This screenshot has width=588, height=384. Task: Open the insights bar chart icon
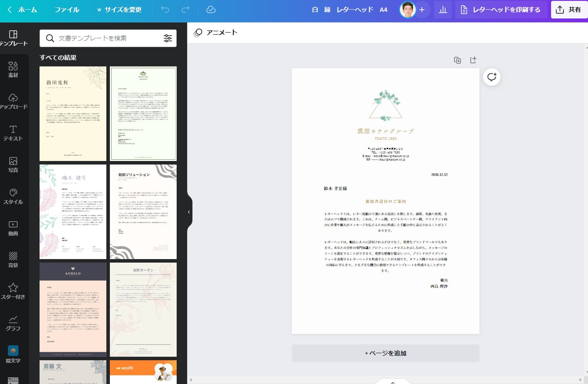click(x=443, y=10)
